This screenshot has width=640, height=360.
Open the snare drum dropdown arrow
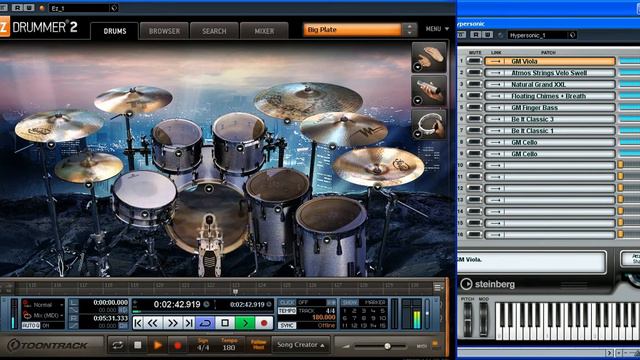(144, 214)
